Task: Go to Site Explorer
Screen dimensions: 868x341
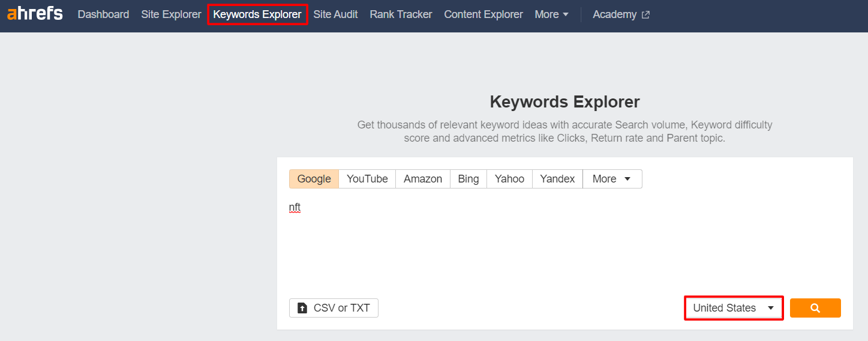Action: (171, 14)
